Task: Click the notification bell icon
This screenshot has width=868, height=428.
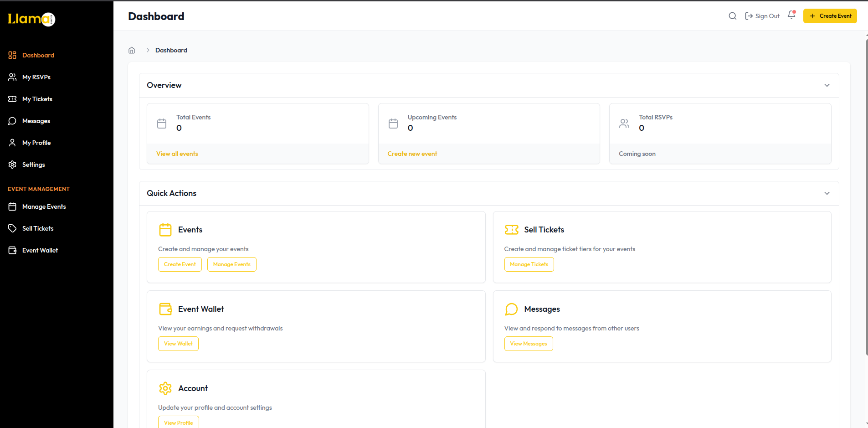Action: 791,15
